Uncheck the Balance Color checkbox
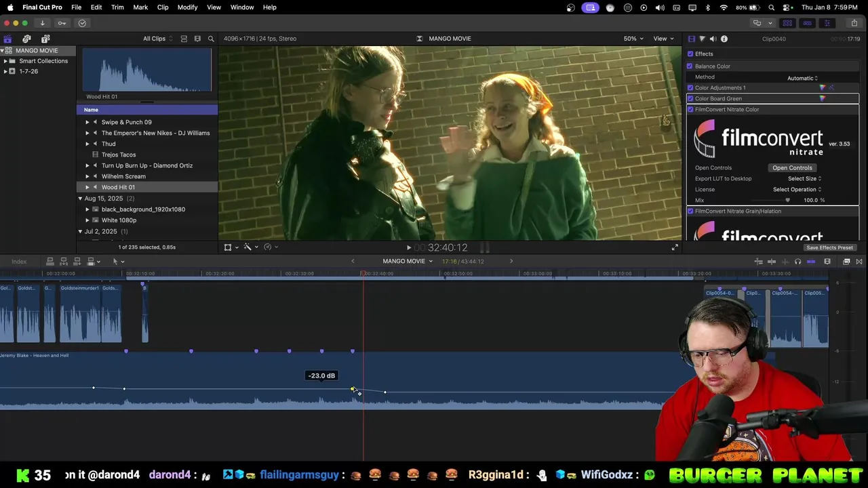Image resolution: width=868 pixels, height=488 pixels. click(x=690, y=66)
